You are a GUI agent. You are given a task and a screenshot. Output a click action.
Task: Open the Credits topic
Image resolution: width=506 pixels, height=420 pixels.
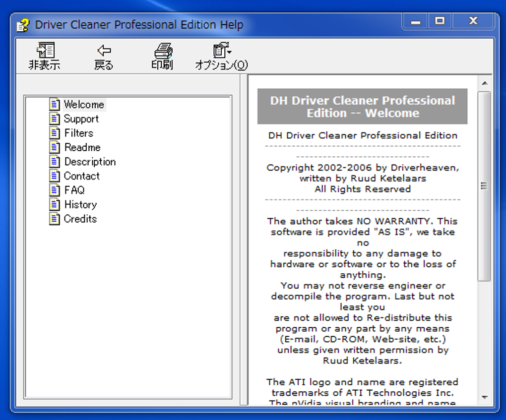tap(80, 219)
